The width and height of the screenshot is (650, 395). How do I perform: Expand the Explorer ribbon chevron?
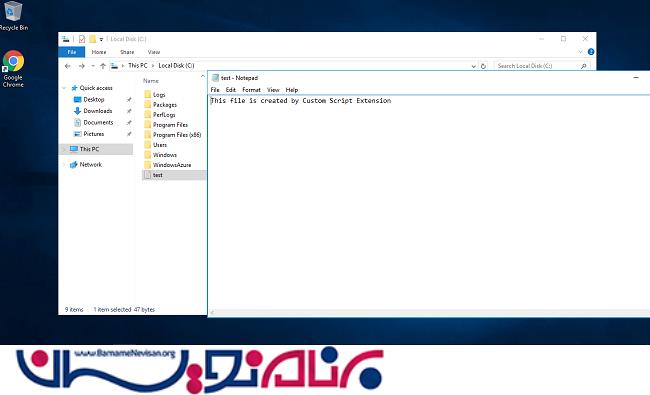(x=580, y=52)
